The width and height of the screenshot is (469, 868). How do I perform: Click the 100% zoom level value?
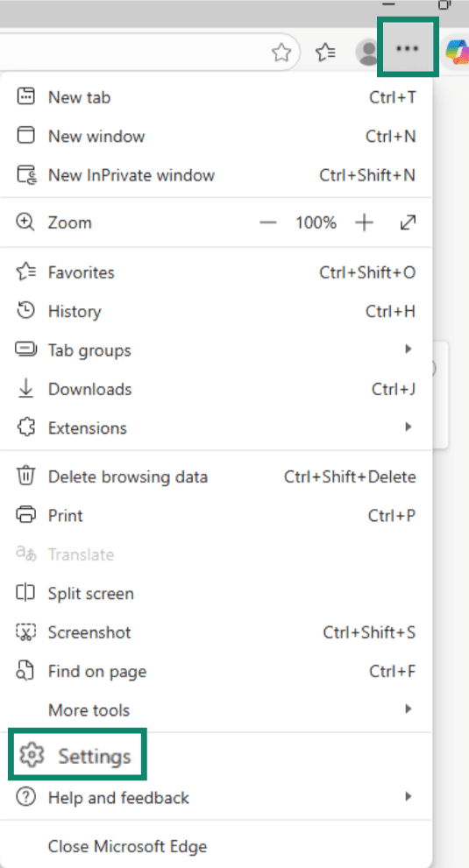pyautogui.click(x=316, y=222)
